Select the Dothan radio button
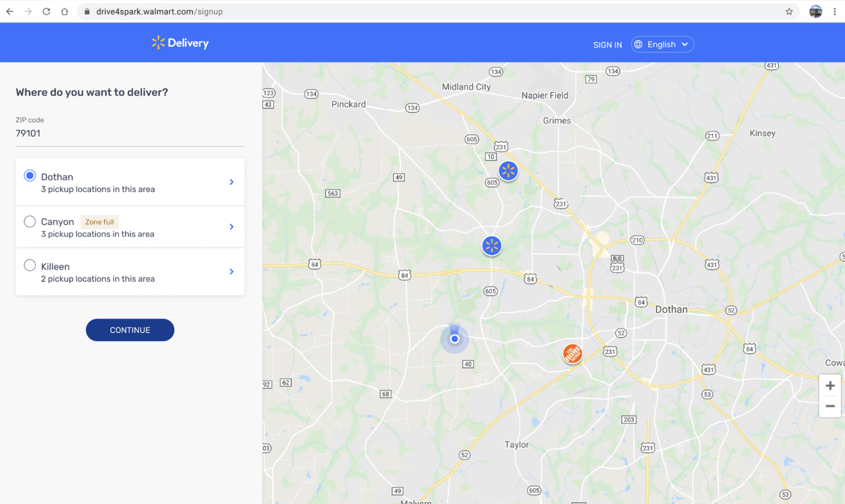Screen dimensions: 845x504 [30, 176]
